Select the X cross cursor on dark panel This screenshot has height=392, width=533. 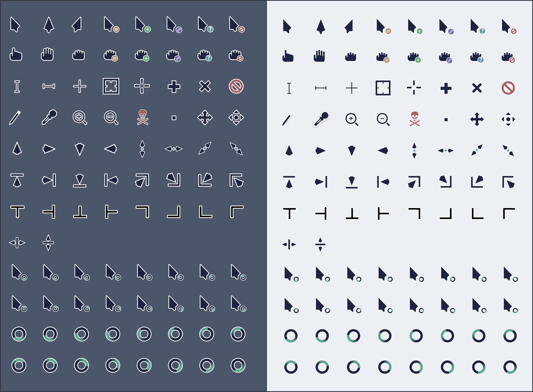(205, 86)
